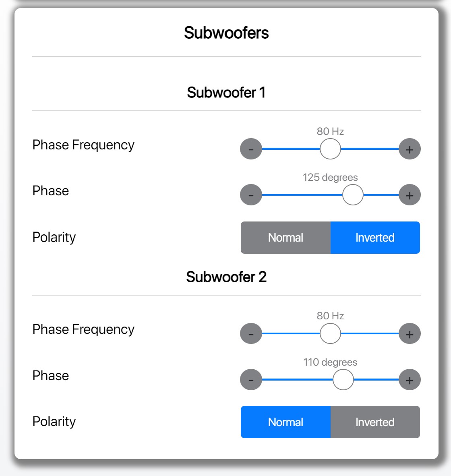Increase Subwoofer 2 Phase Frequency with plus
This screenshot has height=476, width=451.
[x=410, y=333]
